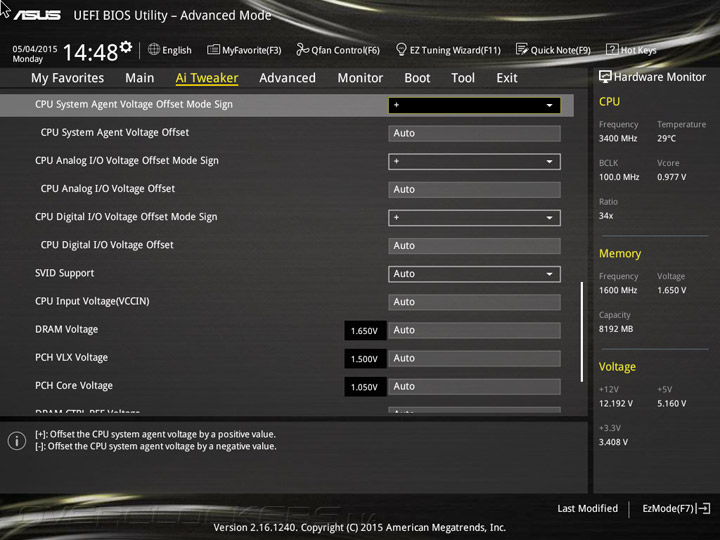The width and height of the screenshot is (720, 540).
Task: Open CPU System Agent Voltage Offset Mode Sign dropdown
Action: click(474, 105)
